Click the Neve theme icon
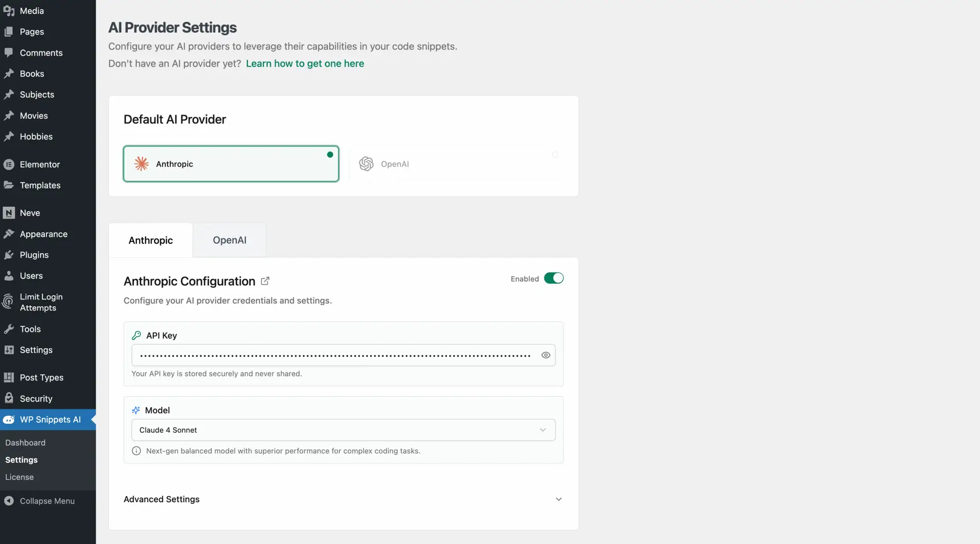The width and height of the screenshot is (980, 544). [9, 213]
